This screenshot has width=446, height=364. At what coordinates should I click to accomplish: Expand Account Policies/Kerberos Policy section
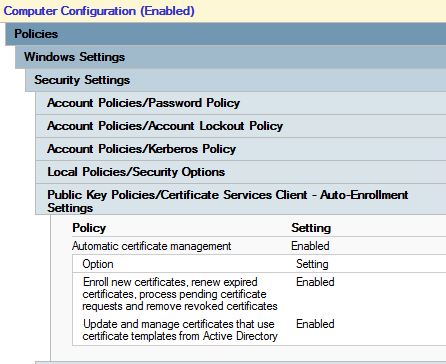coord(241,149)
